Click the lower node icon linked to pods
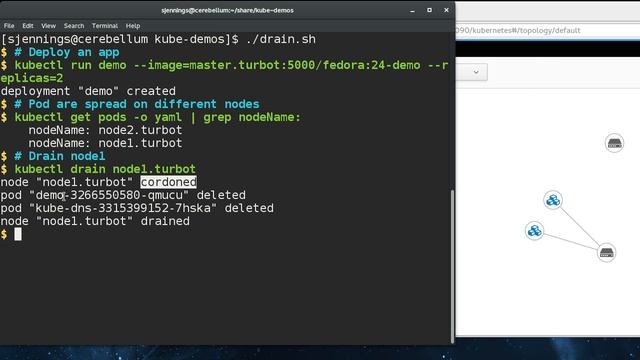The height and width of the screenshot is (360, 640). point(607,253)
